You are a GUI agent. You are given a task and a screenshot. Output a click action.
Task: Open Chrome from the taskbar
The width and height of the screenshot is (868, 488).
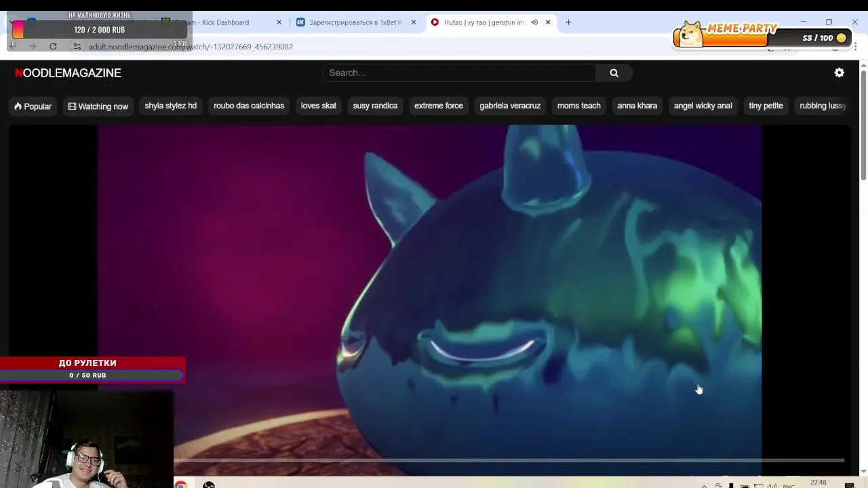pos(180,485)
